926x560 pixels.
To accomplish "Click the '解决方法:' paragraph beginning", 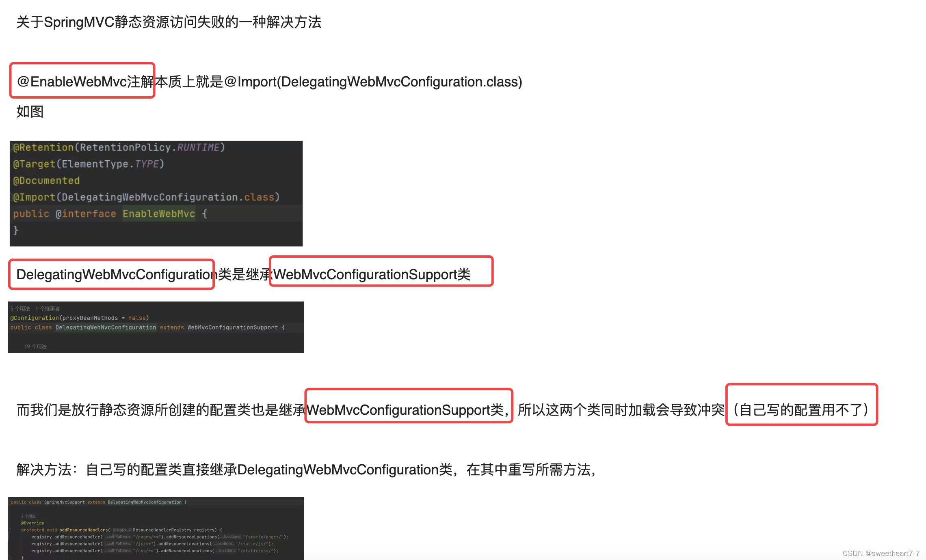I will pyautogui.click(x=47, y=470).
